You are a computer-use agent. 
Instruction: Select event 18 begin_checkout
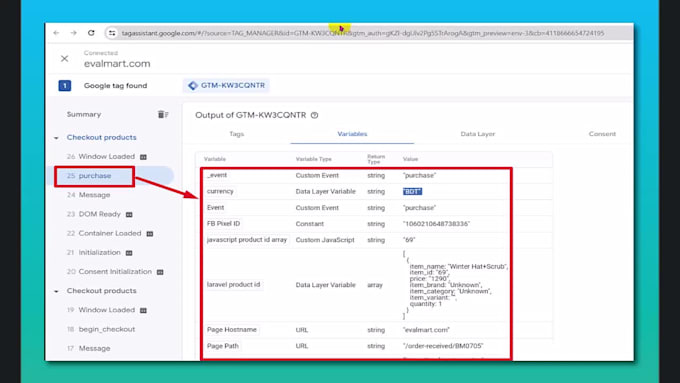101,329
